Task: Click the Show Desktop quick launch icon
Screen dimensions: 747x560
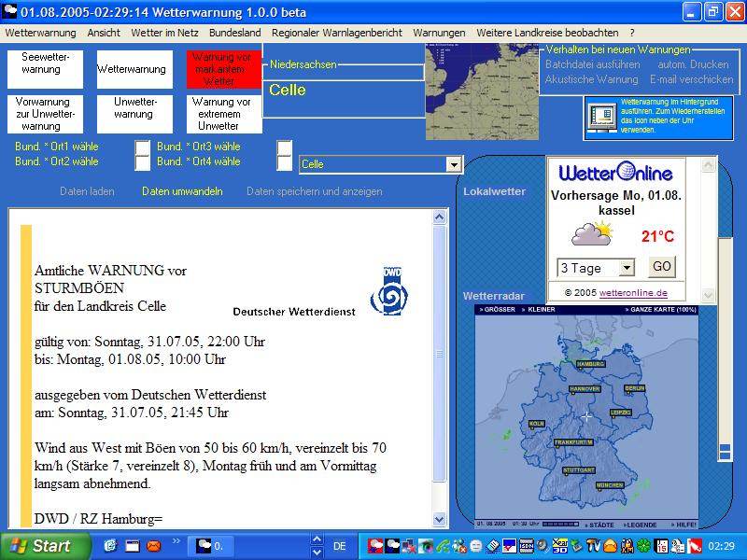Action: pos(133,545)
